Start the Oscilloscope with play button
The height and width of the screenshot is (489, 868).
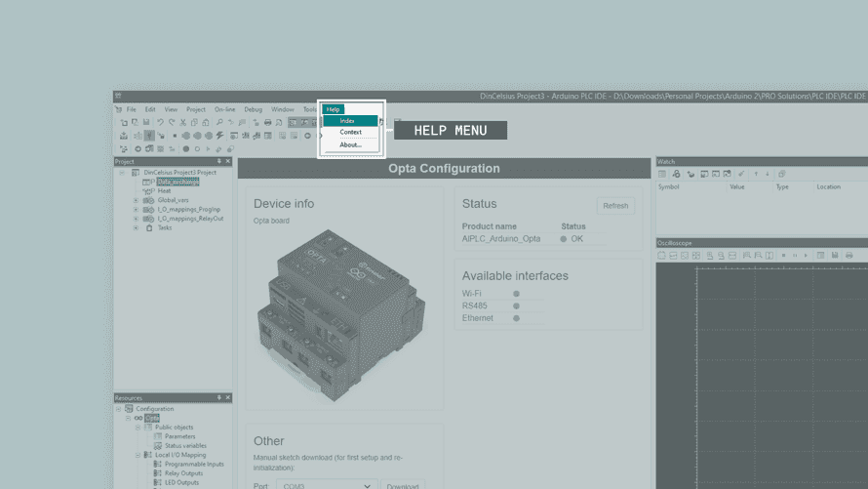tap(806, 256)
